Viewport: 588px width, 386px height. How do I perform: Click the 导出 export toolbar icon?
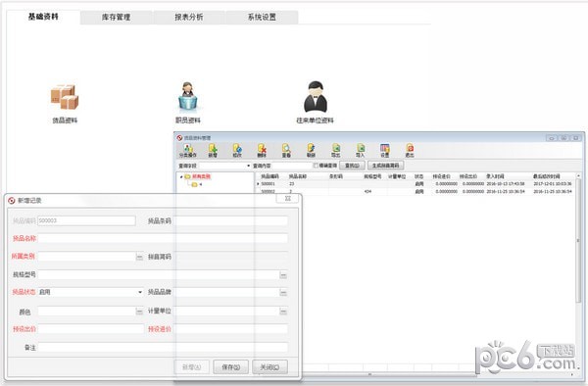pos(335,151)
